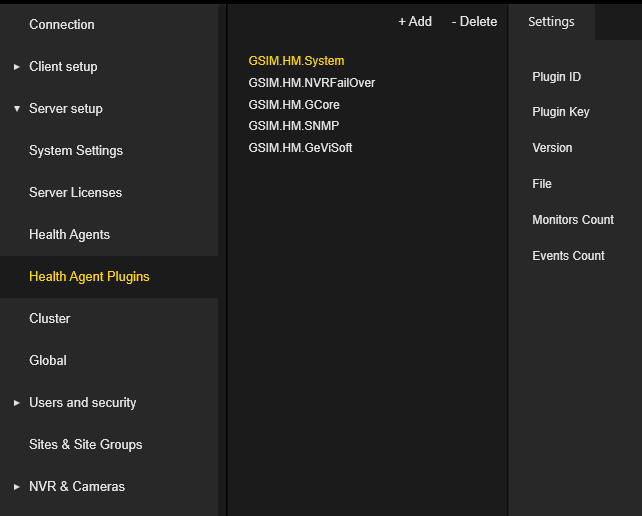Image resolution: width=642 pixels, height=516 pixels.
Task: Click the Events Count label
Action: coord(568,256)
